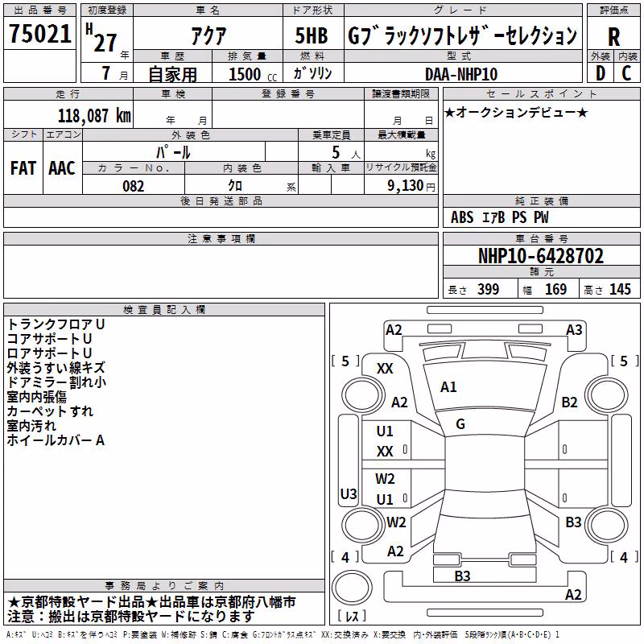Select exterior color パール

(173, 152)
